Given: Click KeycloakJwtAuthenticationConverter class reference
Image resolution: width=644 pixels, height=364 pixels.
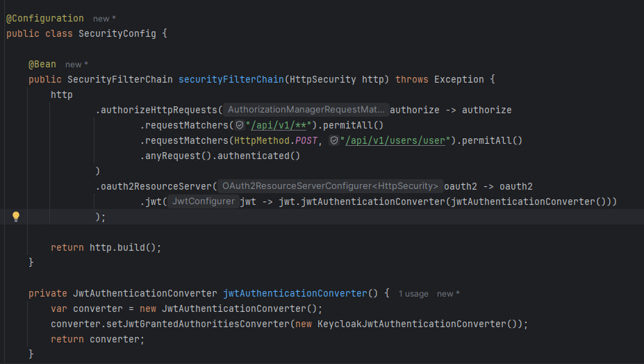Looking at the screenshot, I should point(411,324).
